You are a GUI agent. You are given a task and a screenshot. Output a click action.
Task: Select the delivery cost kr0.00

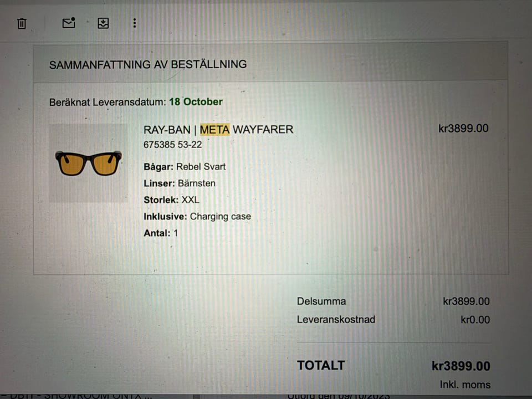pos(475,320)
